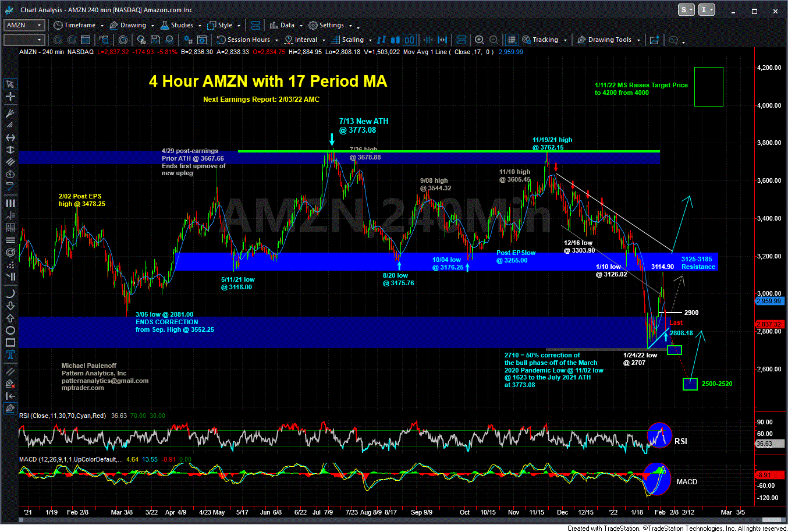Click the delete drawing objects icon

[10, 384]
